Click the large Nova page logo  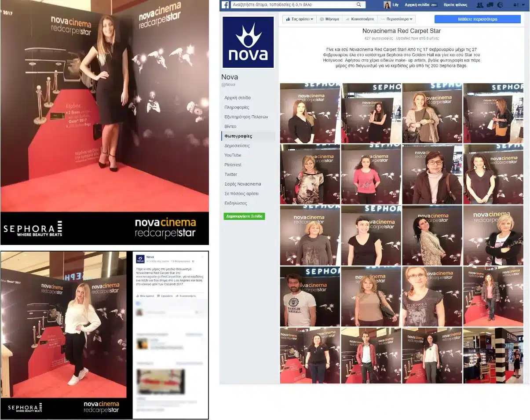(248, 43)
